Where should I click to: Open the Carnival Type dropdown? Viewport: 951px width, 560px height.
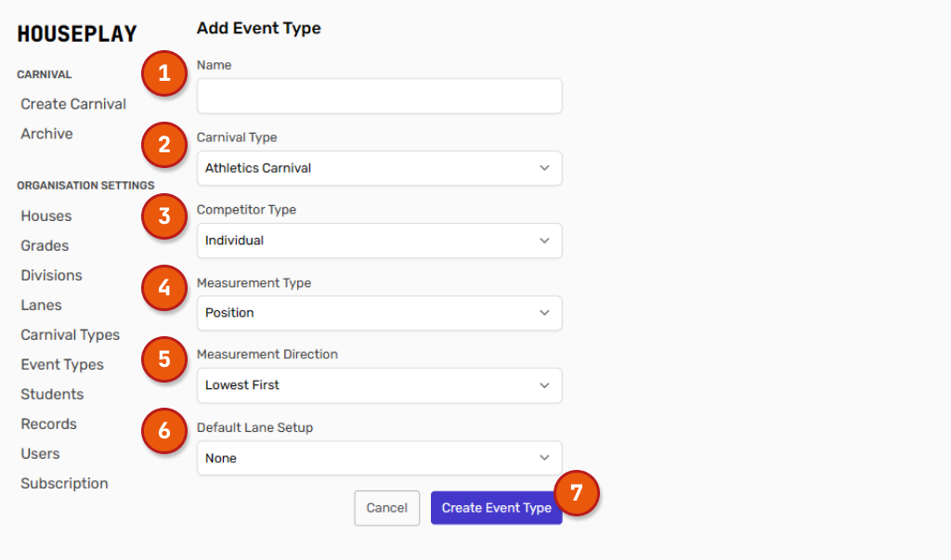point(379,168)
